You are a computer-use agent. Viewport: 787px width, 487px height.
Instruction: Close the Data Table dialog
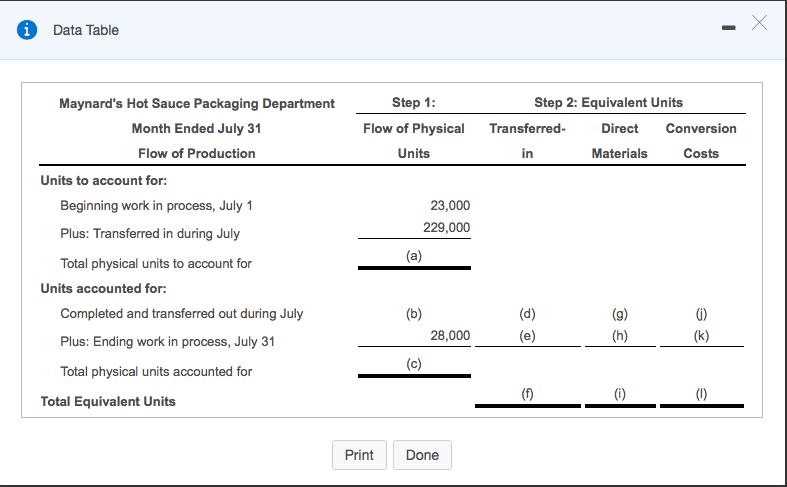coord(759,23)
